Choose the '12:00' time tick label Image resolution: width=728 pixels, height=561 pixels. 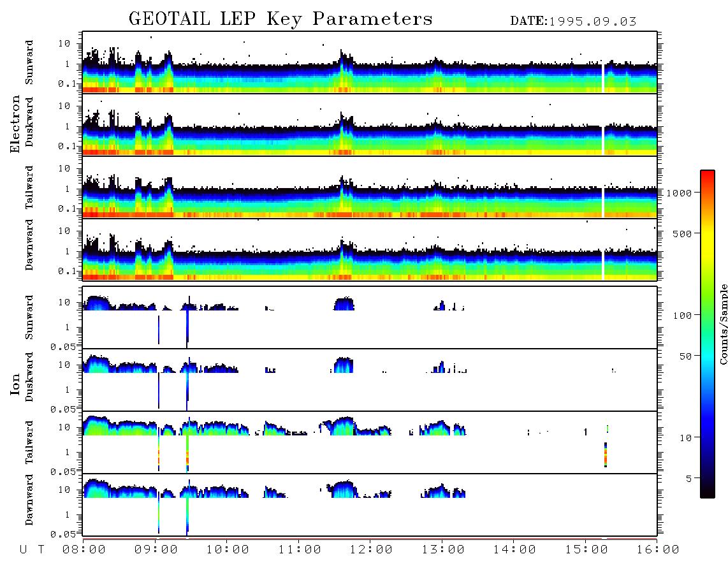(x=371, y=550)
